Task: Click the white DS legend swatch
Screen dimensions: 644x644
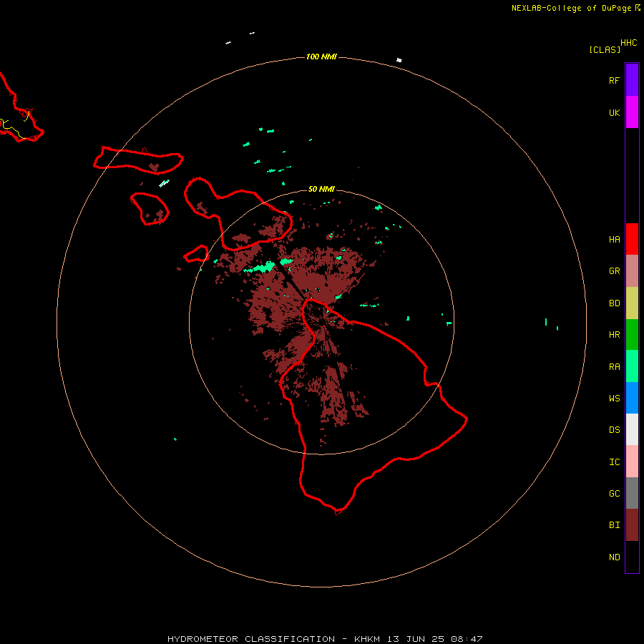Action: click(632, 429)
